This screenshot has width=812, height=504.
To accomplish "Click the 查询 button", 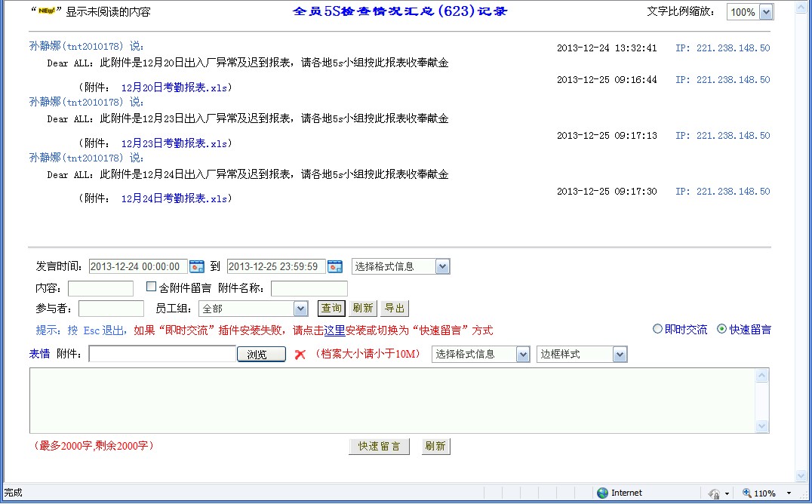I will pos(331,308).
